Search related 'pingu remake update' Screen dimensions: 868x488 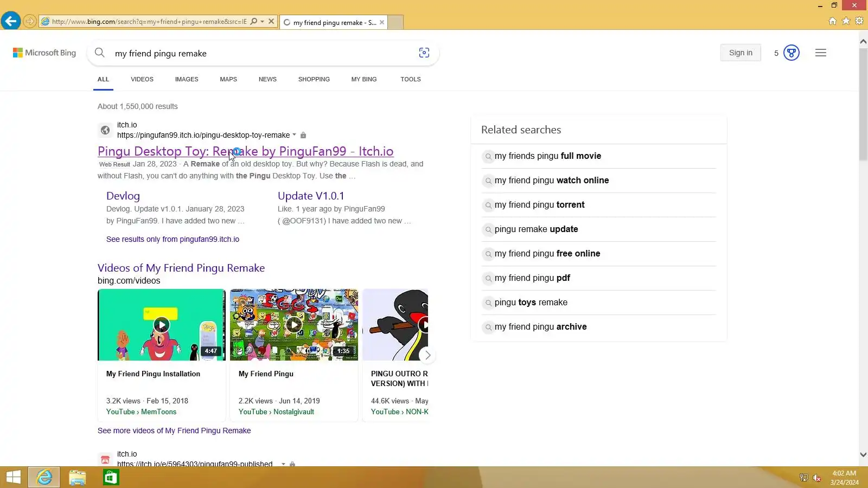pyautogui.click(x=598, y=229)
